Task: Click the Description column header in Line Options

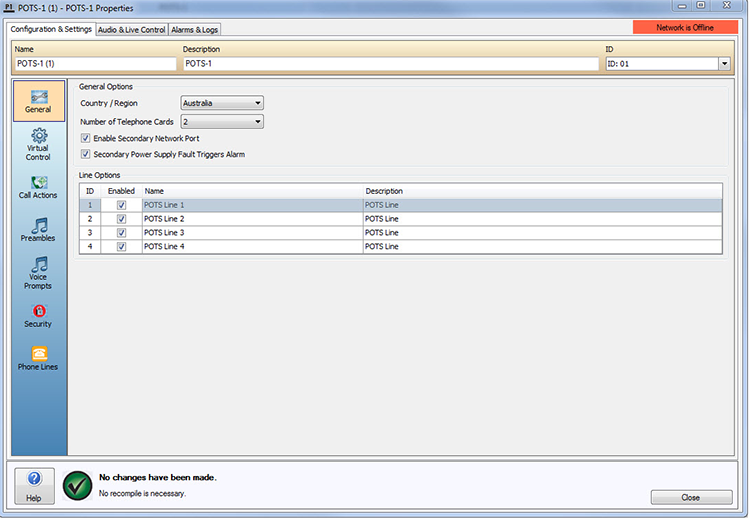Action: (x=542, y=191)
